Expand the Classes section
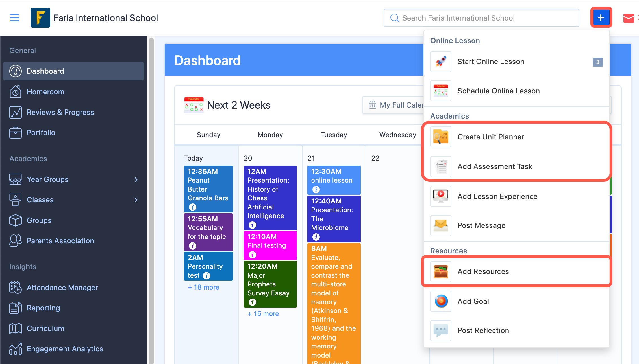 (x=136, y=200)
